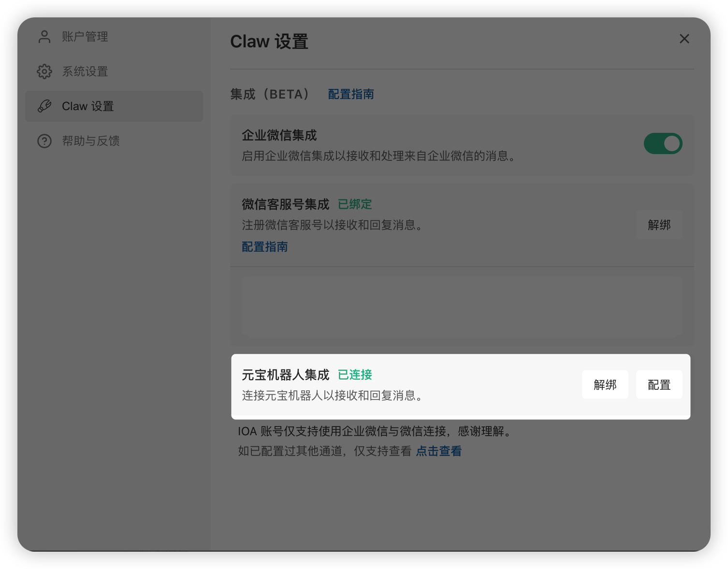Follow the 点击查看 link
The height and width of the screenshot is (569, 728).
438,451
